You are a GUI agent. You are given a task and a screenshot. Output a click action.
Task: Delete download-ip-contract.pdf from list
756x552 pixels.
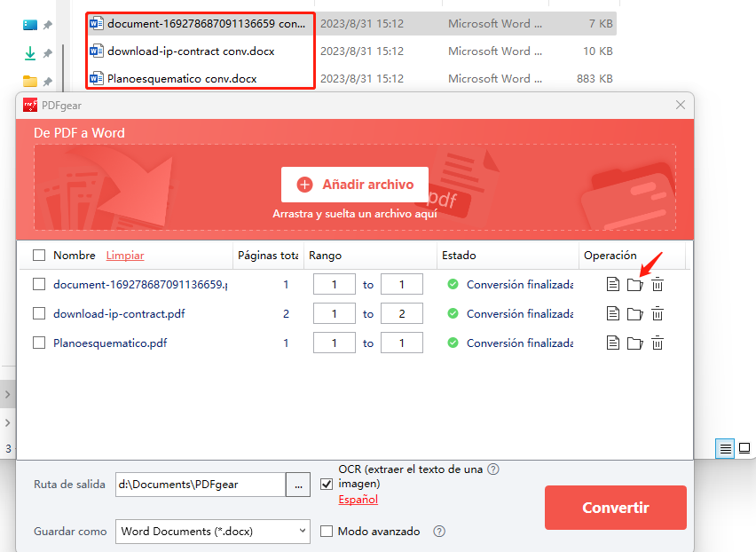[658, 313]
